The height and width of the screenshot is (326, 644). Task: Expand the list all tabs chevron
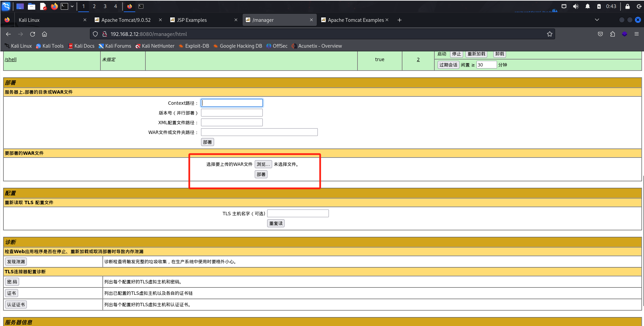click(597, 20)
